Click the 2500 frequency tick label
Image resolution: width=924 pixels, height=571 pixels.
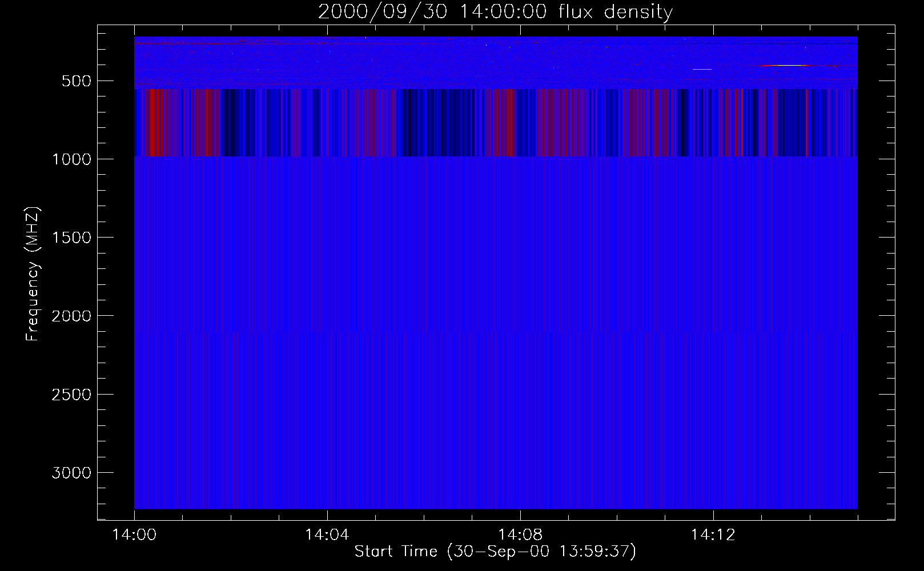pyautogui.click(x=71, y=395)
